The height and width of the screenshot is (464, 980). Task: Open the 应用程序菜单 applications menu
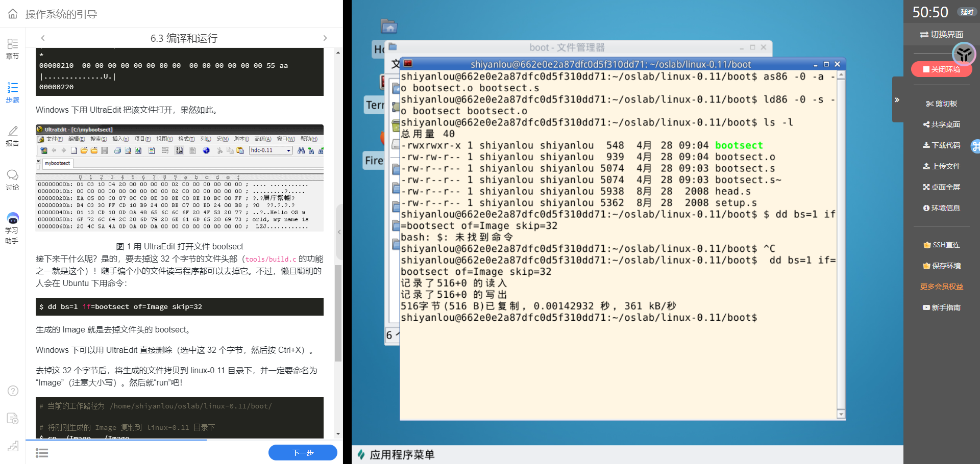[396, 454]
